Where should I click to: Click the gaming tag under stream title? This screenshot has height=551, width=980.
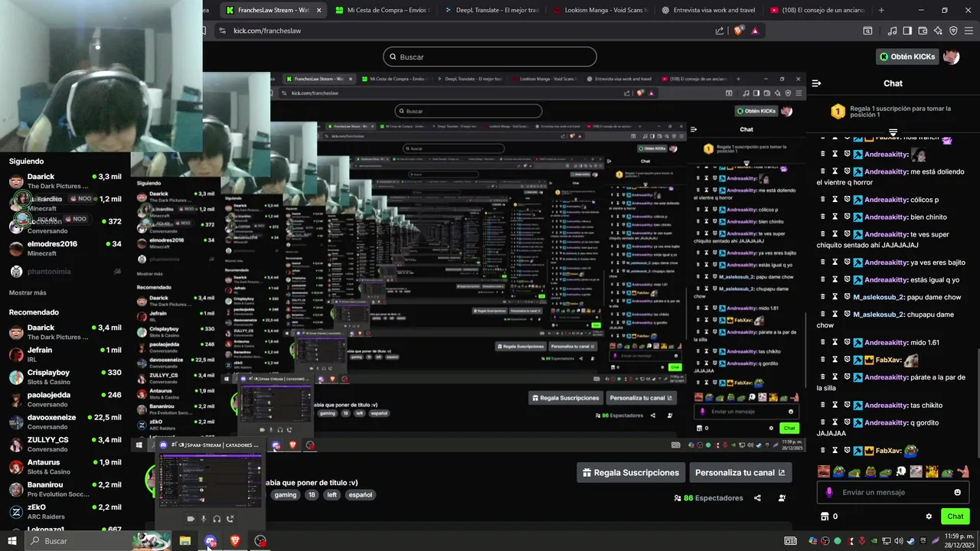[286, 495]
